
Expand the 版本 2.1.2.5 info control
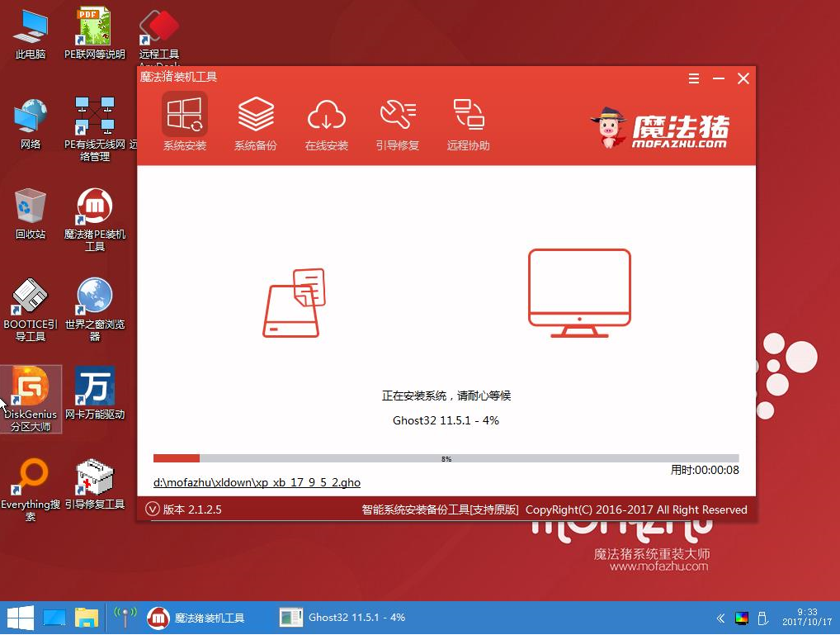pos(153,509)
